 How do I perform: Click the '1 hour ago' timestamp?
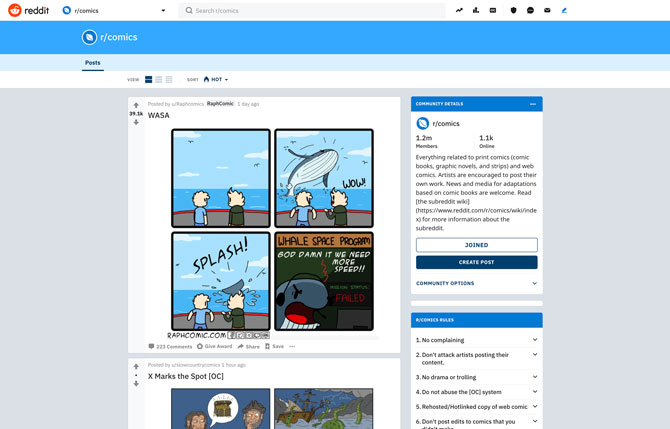coord(233,365)
